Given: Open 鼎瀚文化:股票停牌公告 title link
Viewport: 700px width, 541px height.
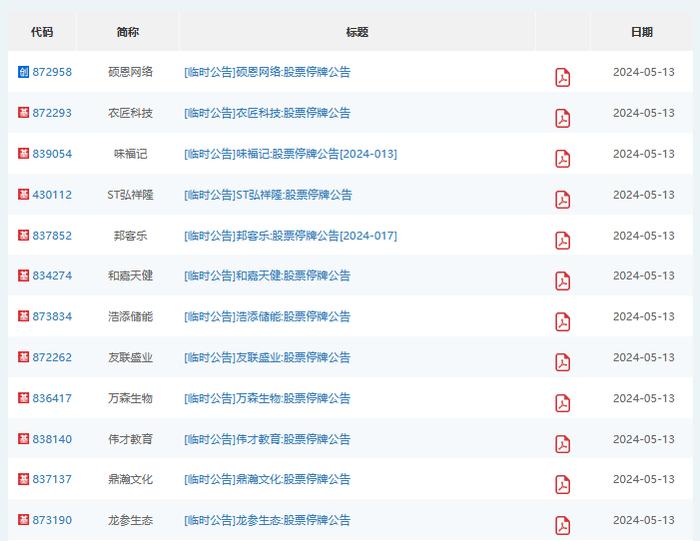Looking at the screenshot, I should point(267,479).
